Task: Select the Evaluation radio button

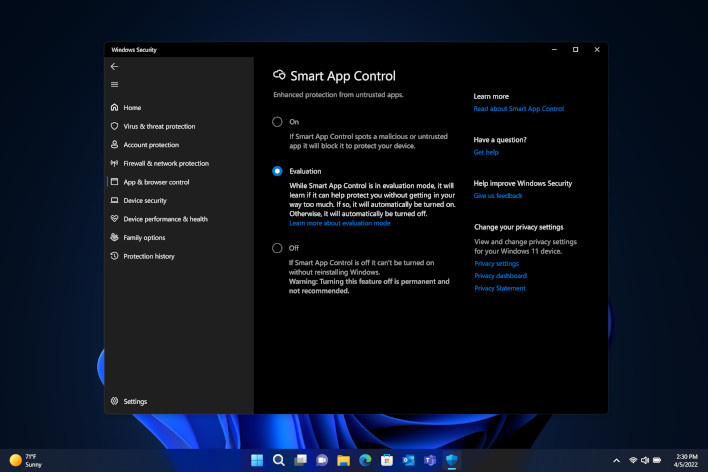Action: click(277, 171)
